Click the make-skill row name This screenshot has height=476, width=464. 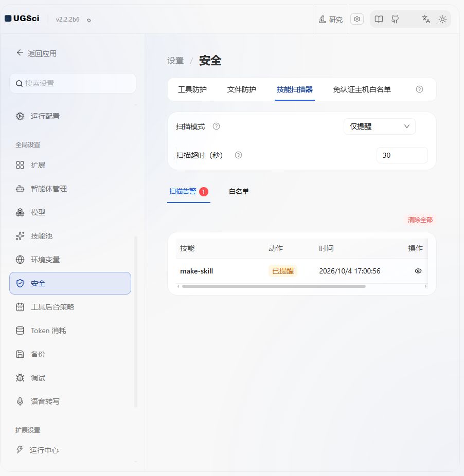[x=197, y=271]
